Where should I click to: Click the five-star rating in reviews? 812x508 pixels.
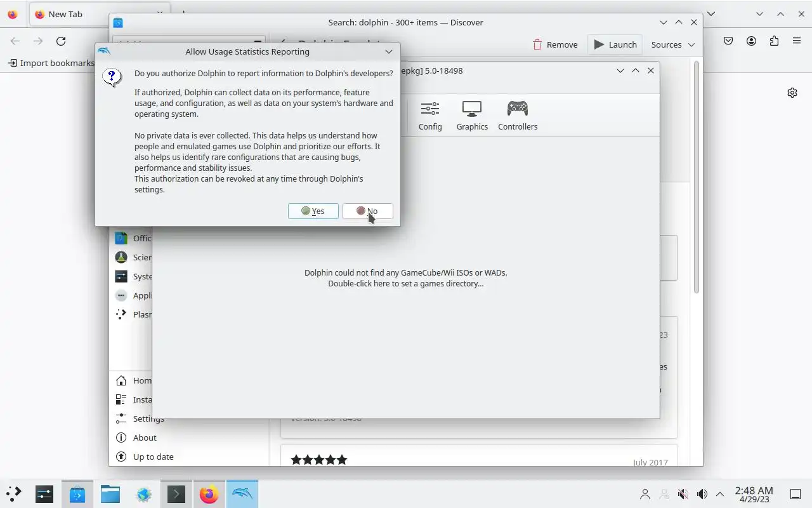coord(319,460)
